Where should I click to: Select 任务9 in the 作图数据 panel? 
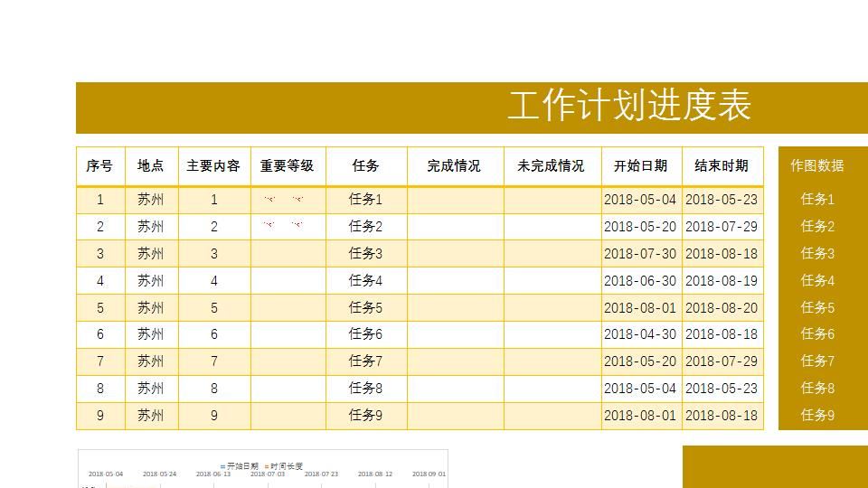(x=817, y=415)
